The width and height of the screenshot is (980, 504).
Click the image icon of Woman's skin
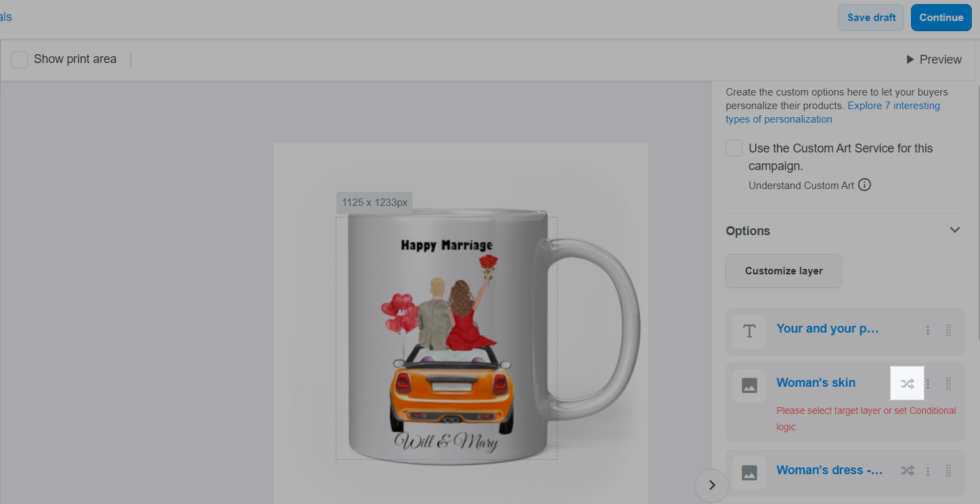point(749,385)
